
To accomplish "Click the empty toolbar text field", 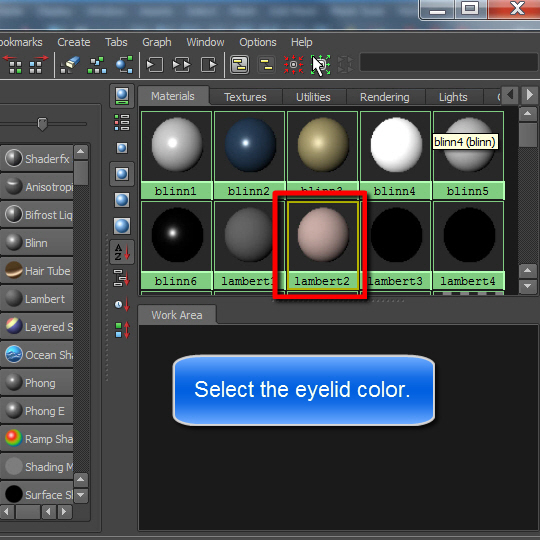I will click(449, 62).
